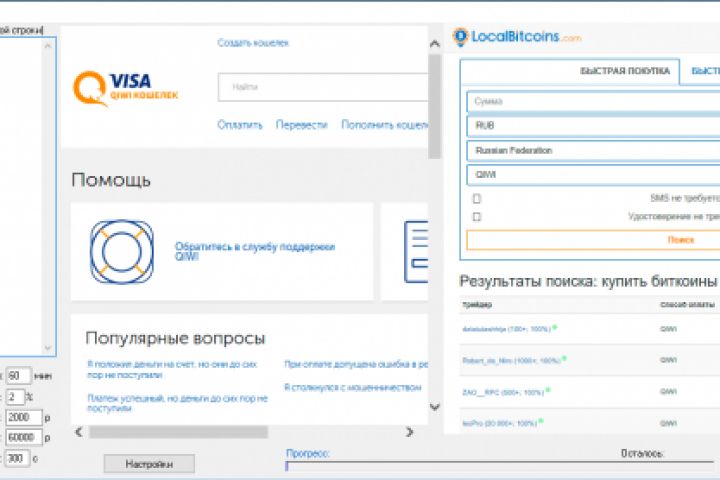The image size is (720, 480).
Task: Open 'Платеж успешный, но деньги' question link
Action: click(x=177, y=403)
